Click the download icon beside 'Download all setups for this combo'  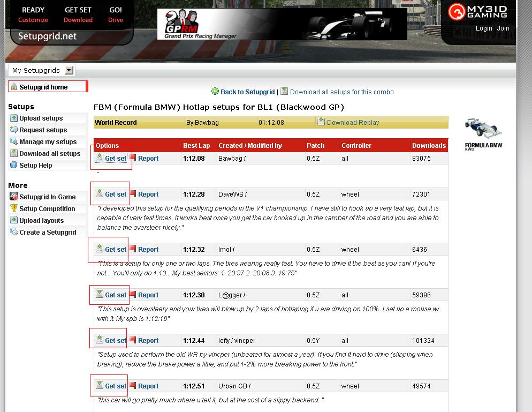284,91
